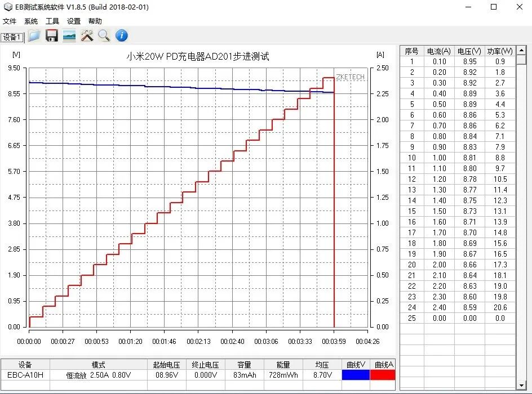Click the 起始电压 header cell
532x394 pixels.
166,365
